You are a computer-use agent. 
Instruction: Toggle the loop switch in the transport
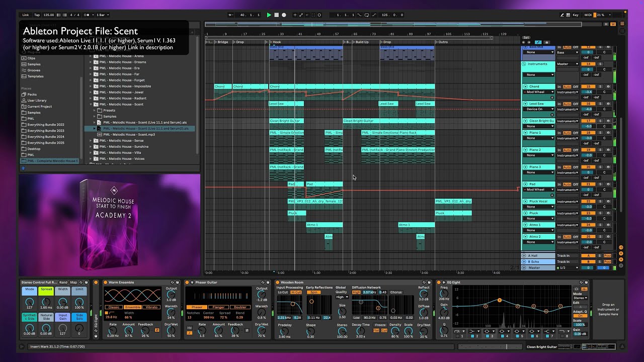[x=366, y=15]
